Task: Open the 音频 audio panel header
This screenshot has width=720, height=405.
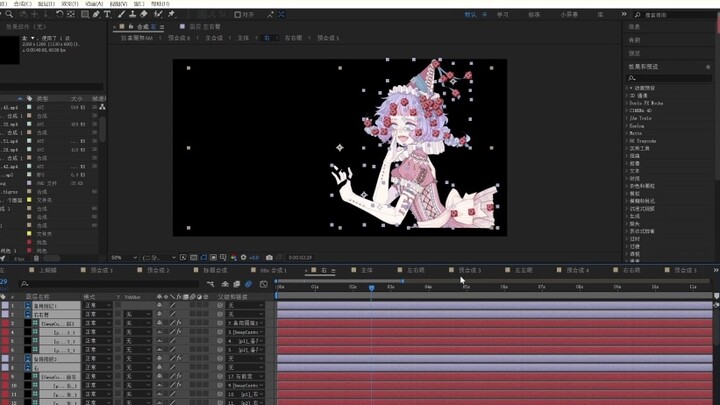Action: tap(634, 40)
